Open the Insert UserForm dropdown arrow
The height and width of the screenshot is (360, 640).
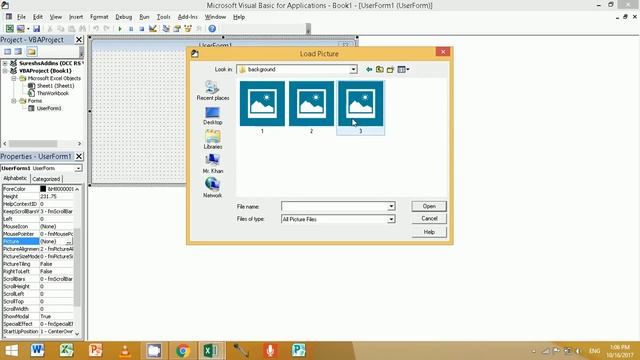pyautogui.click(x=28, y=29)
